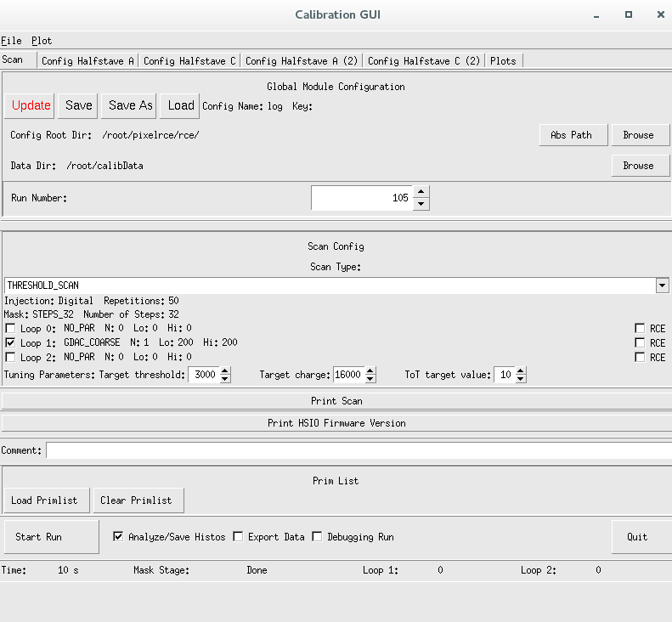Toggle RCE checkbox for Loop 1
This screenshot has width=672, height=622.
click(640, 343)
